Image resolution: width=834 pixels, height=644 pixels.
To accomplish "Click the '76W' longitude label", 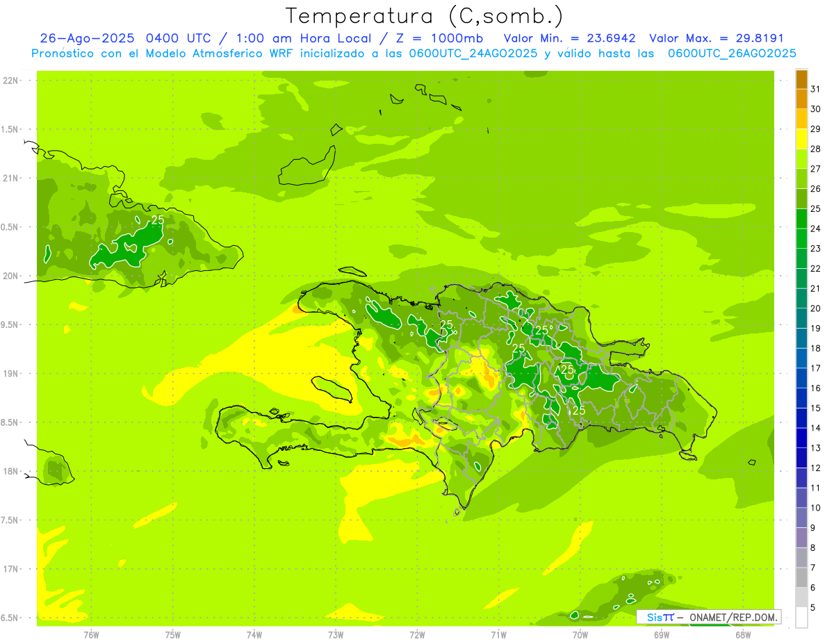I will tap(91, 635).
